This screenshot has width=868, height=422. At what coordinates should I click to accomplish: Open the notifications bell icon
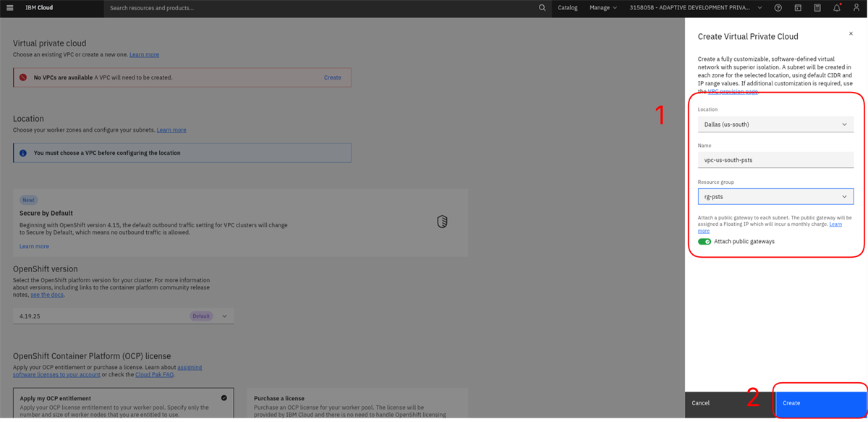837,8
